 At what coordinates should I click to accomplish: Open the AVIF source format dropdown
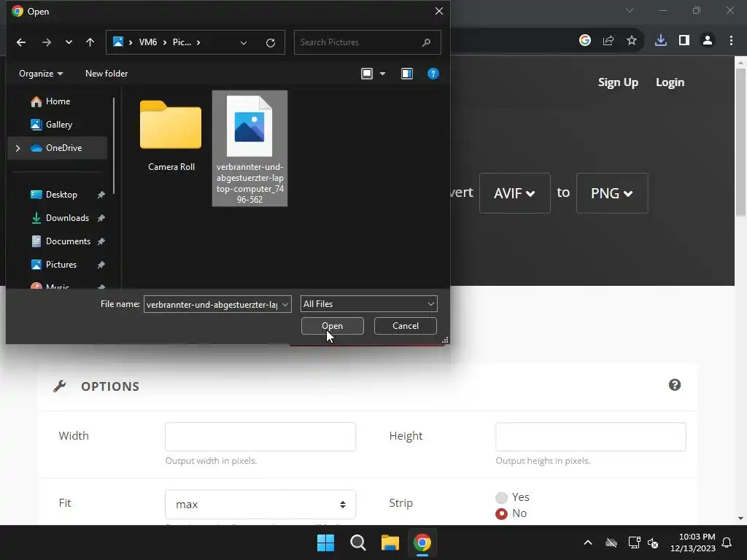[514, 193]
